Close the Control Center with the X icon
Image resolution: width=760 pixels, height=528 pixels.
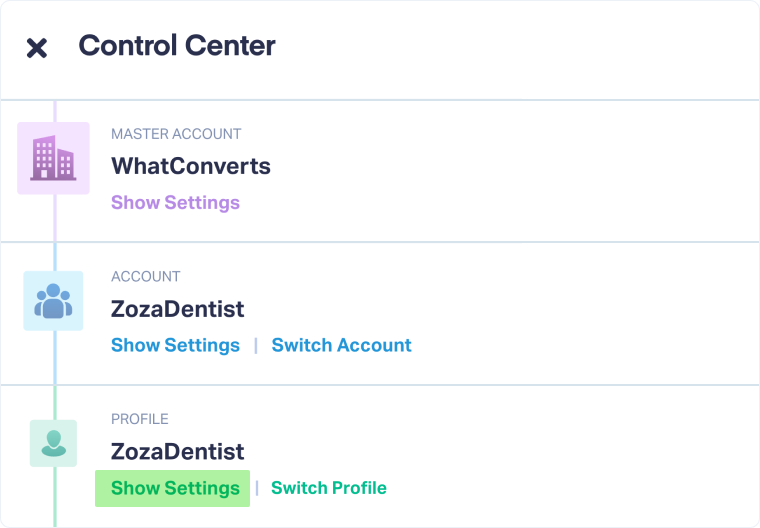pyautogui.click(x=37, y=47)
